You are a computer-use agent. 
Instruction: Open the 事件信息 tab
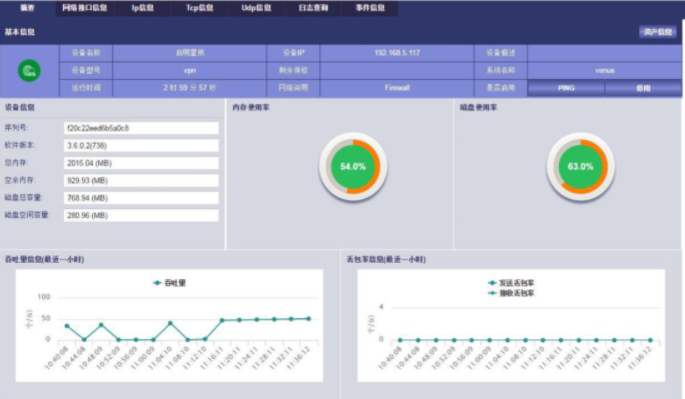370,8
